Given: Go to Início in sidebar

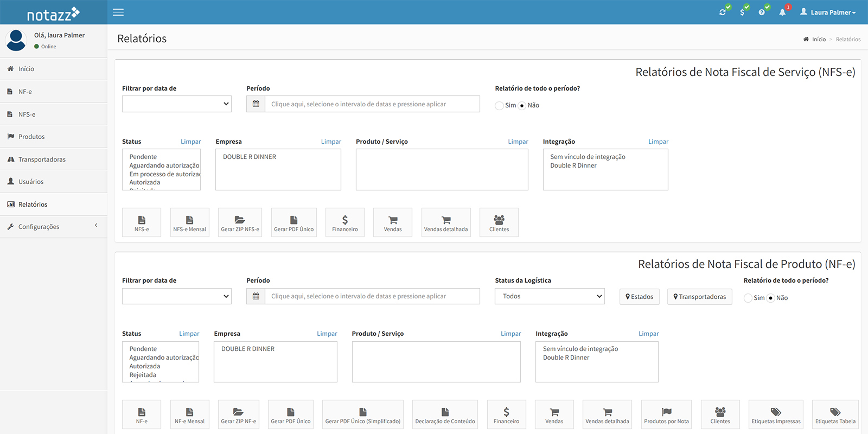Looking at the screenshot, I should pos(53,69).
